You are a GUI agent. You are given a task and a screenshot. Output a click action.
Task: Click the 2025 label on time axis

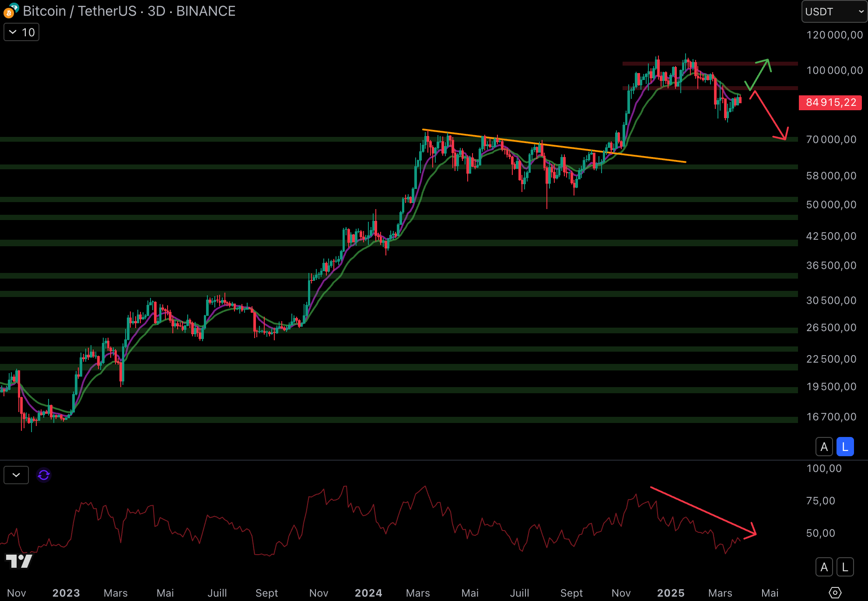click(670, 593)
